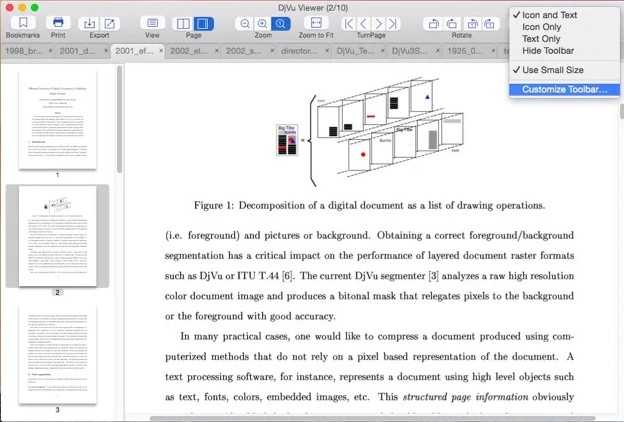Click the Export icon with diagonal arrow
Viewport: 624px width, 422px height.
click(109, 24)
